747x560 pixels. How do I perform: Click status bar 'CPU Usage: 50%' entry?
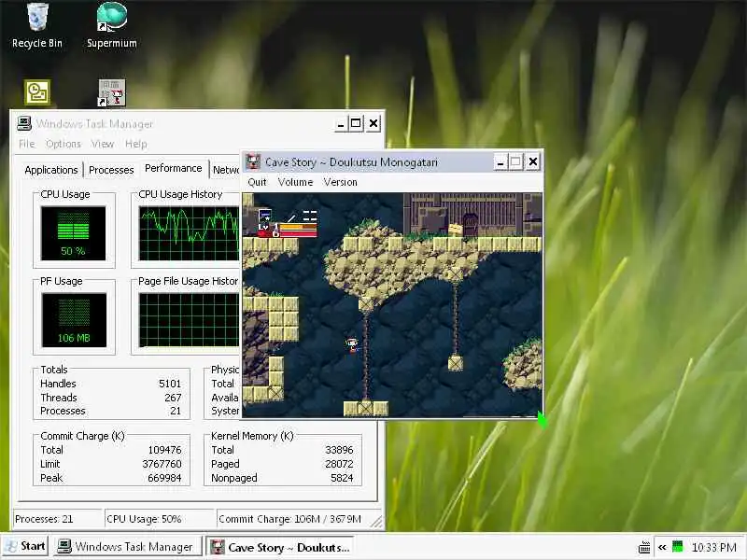coord(160,519)
